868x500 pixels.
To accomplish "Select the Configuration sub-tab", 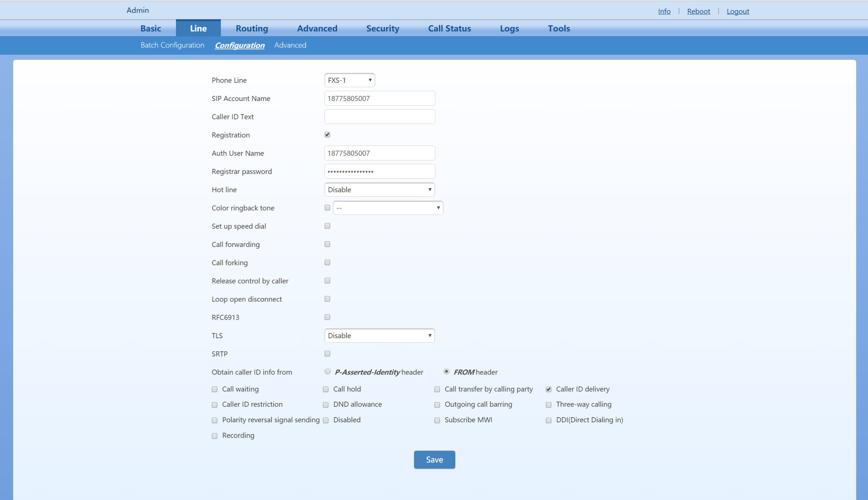I will [x=240, y=45].
